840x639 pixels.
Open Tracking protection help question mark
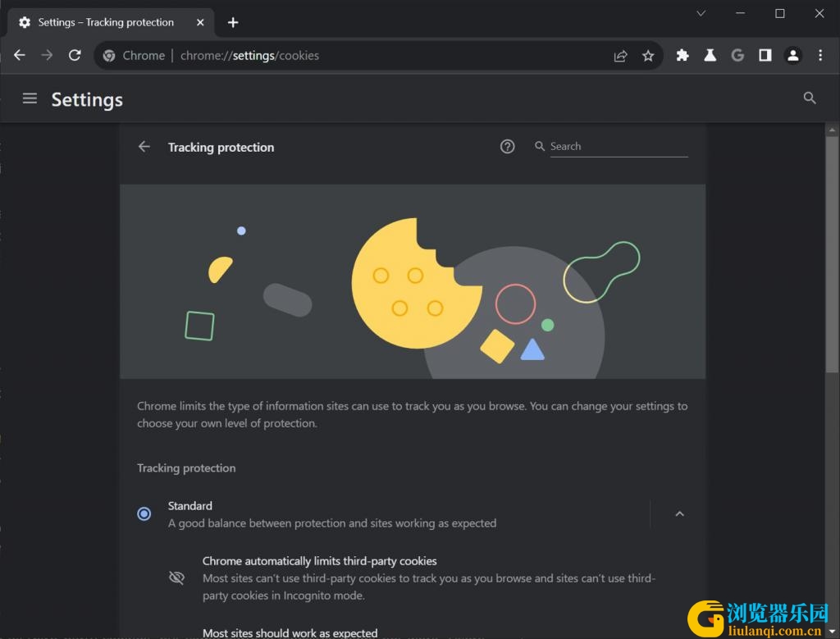click(507, 146)
